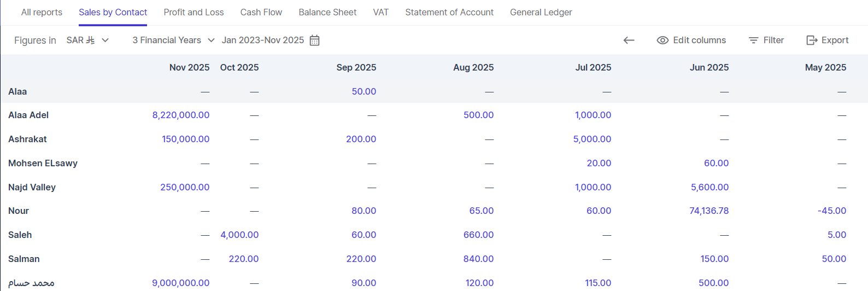Click the Sep 2025 column header
The height and width of the screenshot is (291, 868).
[356, 67]
